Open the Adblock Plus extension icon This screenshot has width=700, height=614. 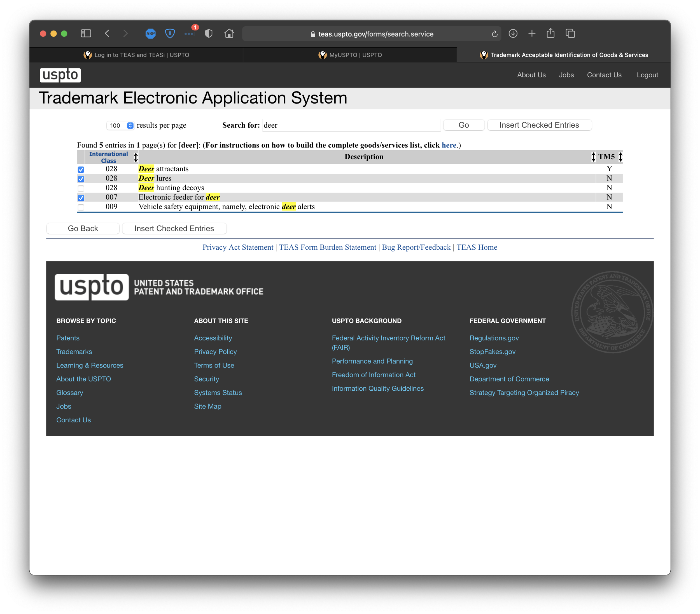coord(150,34)
